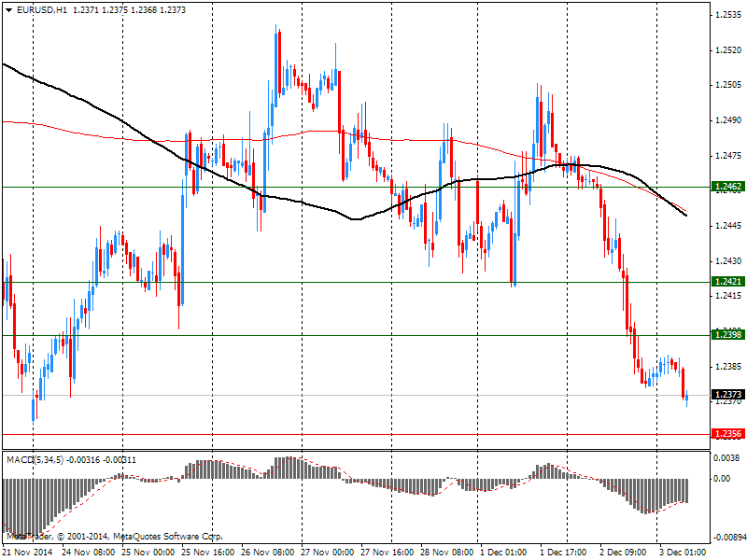
Task: Click the 1.2462 green price level label
Action: tap(728, 187)
